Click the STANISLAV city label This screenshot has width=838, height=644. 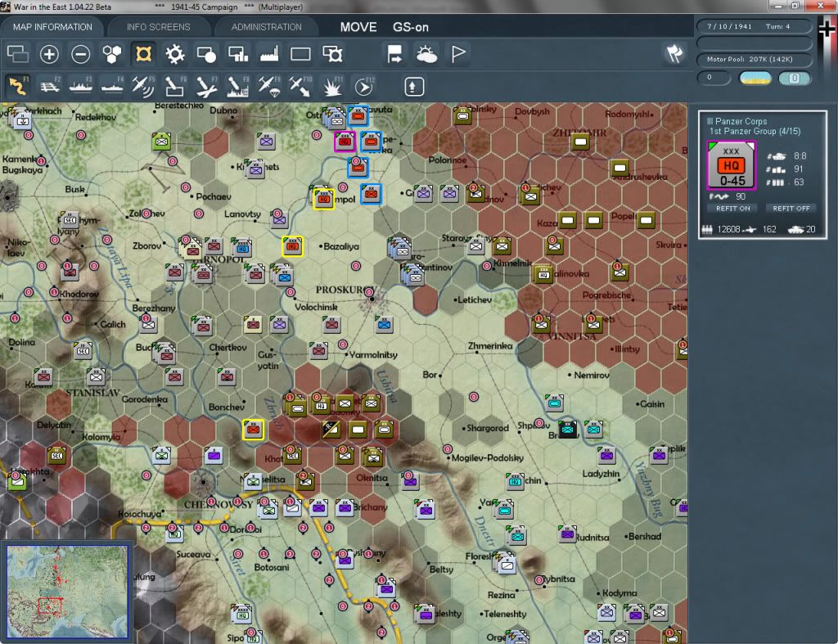click(x=93, y=393)
